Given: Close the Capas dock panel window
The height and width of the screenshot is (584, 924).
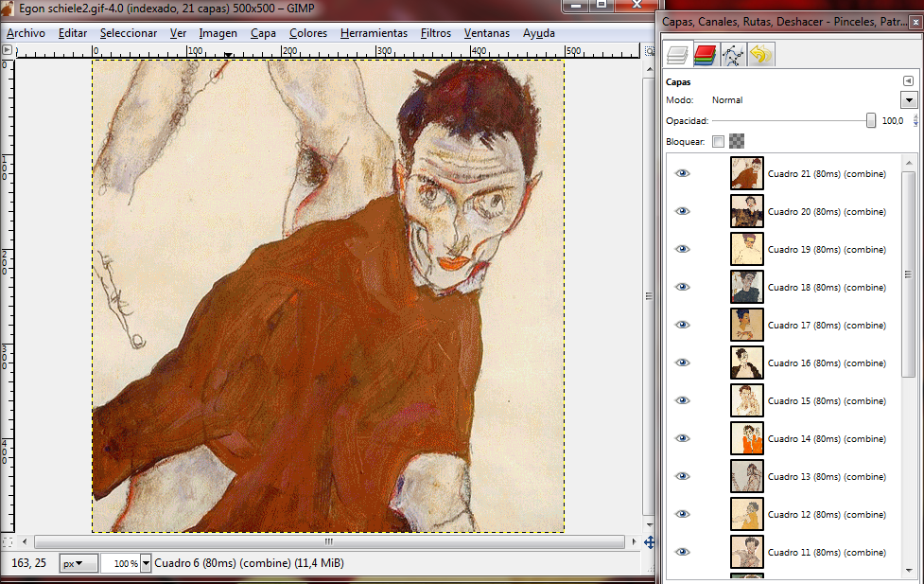Looking at the screenshot, I should tap(915, 22).
